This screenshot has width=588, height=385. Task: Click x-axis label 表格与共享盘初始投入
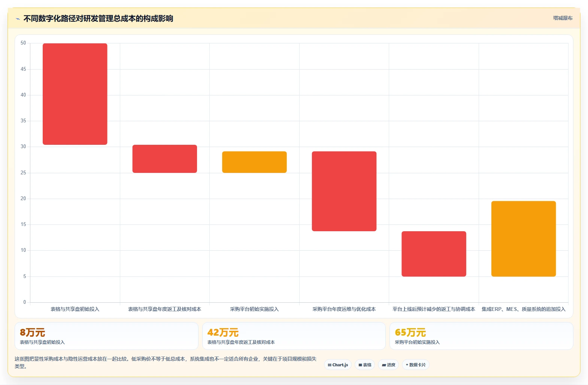[x=75, y=309]
